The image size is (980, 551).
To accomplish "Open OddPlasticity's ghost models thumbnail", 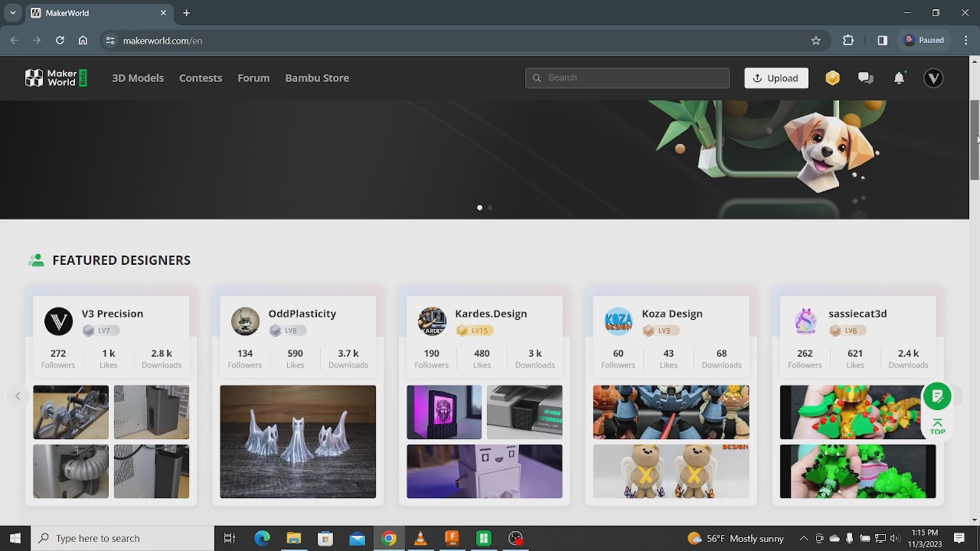I will 298,442.
